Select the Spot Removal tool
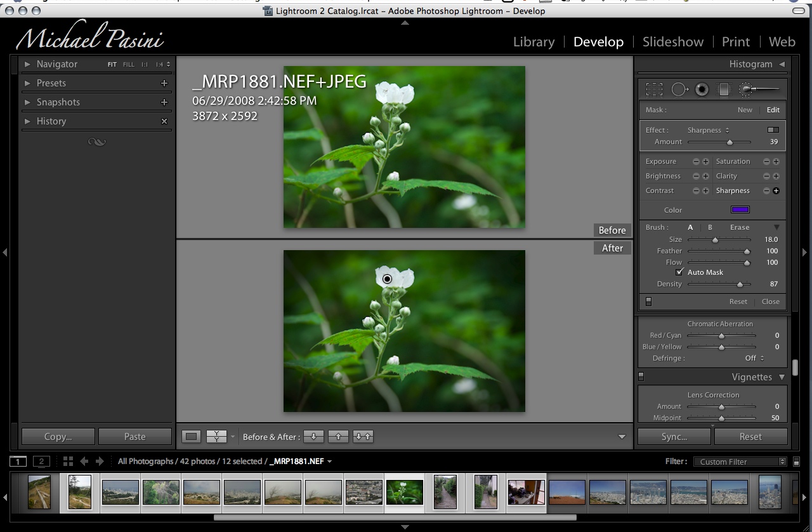Image resolution: width=812 pixels, height=532 pixels. coord(679,90)
